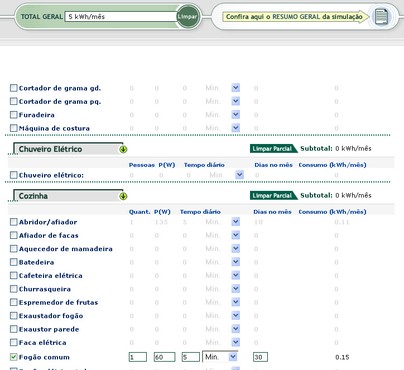Screen dimensions: 404x370
Task: Click the Quant. field for Fogão comum
Action: [138, 357]
